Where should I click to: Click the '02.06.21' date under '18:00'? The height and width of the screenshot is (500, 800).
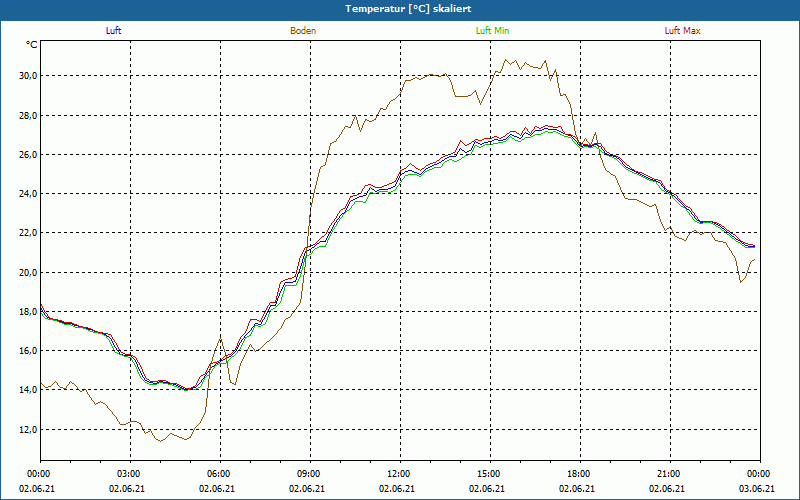[x=577, y=489]
